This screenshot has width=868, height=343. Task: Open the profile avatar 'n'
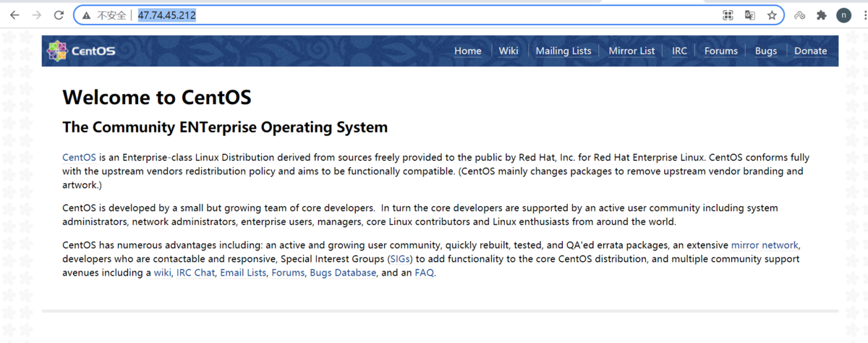coord(843,15)
